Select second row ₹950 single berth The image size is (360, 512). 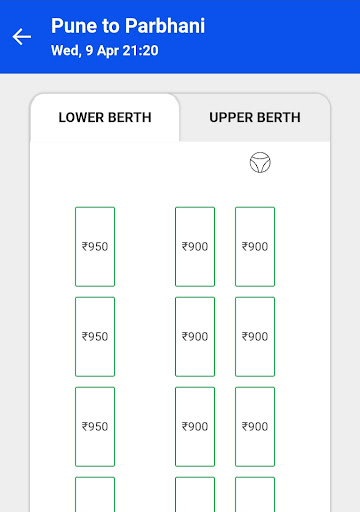click(95, 337)
